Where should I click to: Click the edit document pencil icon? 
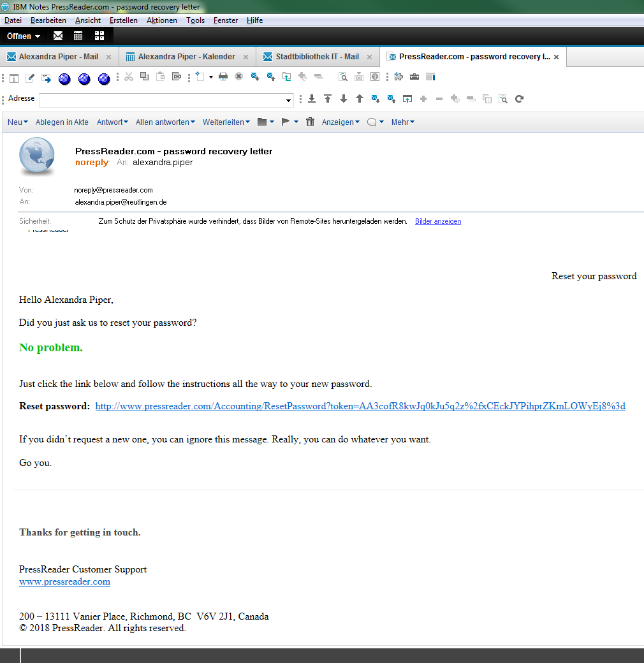[x=30, y=78]
